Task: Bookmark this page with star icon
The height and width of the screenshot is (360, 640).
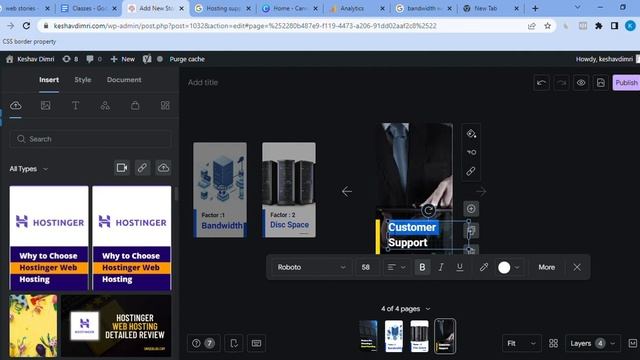Action: (x=548, y=26)
